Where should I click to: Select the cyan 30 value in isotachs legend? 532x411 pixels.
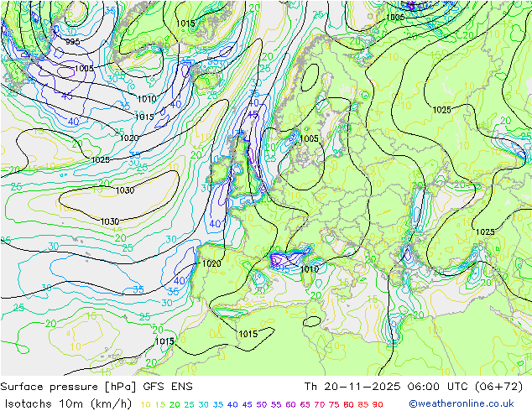204,404
